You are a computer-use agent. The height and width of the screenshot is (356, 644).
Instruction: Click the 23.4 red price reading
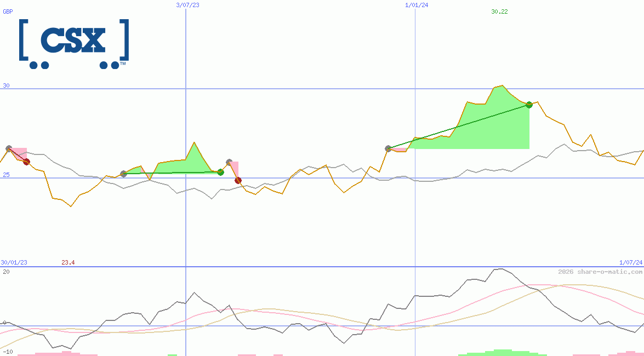pyautogui.click(x=69, y=262)
